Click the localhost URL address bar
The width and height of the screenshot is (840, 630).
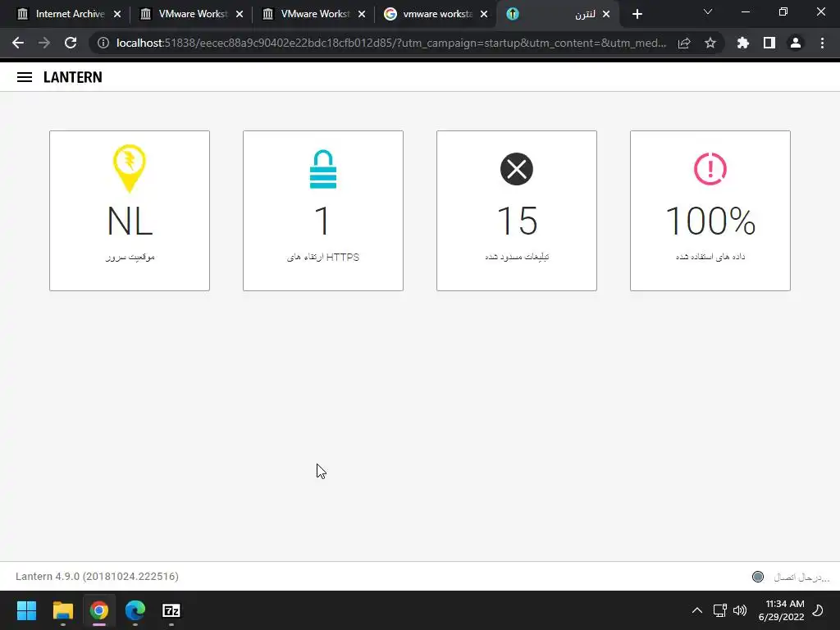pos(391,43)
